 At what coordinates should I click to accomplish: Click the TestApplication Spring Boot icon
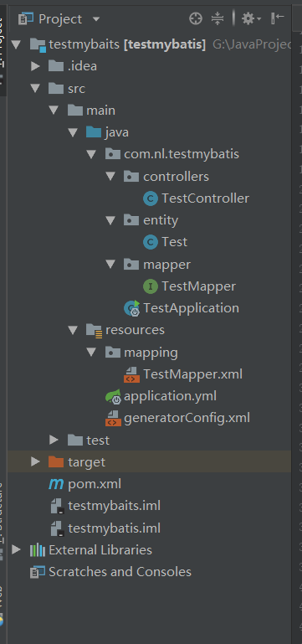click(132, 308)
